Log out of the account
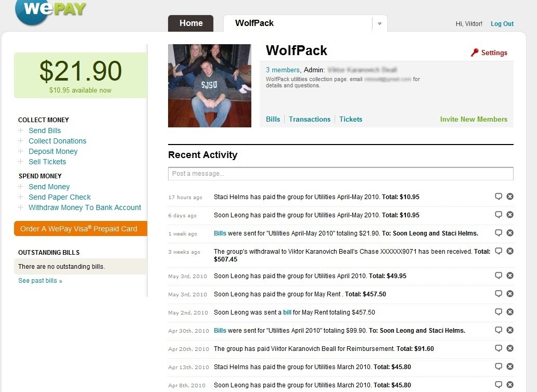The height and width of the screenshot is (392, 537). (502, 23)
